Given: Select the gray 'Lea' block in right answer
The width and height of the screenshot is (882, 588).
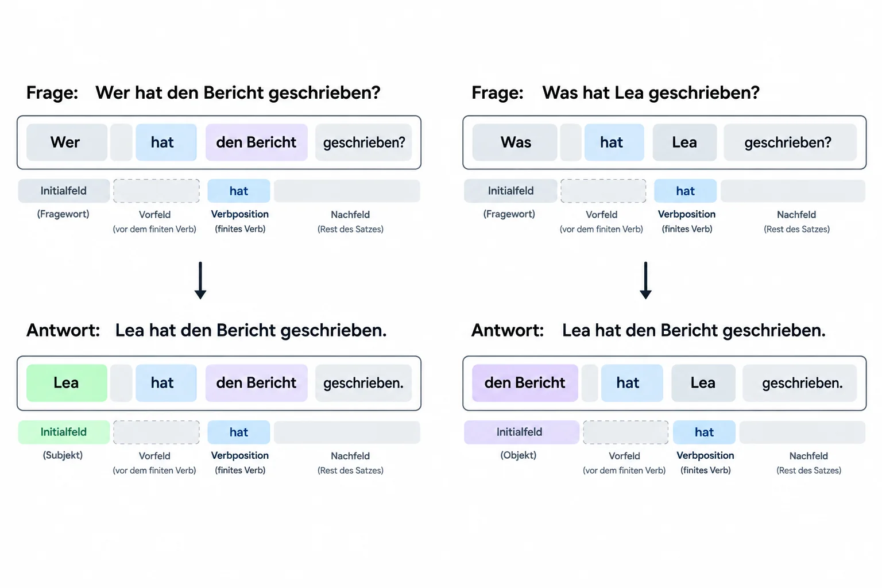Looking at the screenshot, I should coord(703,383).
